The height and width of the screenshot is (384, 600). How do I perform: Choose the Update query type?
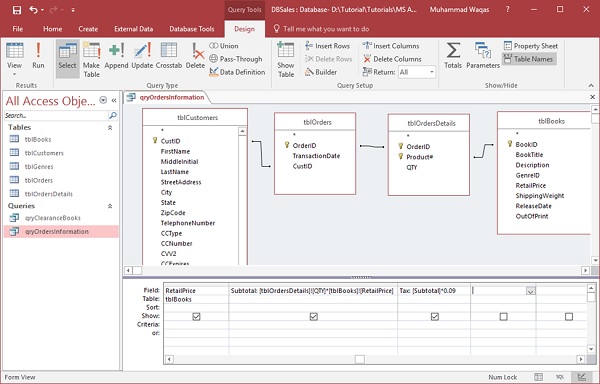click(142, 55)
